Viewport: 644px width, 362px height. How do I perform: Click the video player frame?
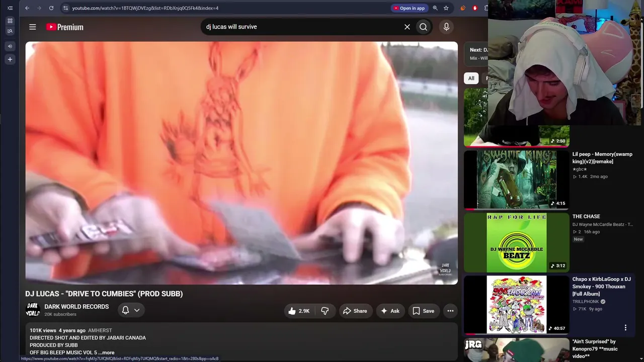click(x=242, y=163)
